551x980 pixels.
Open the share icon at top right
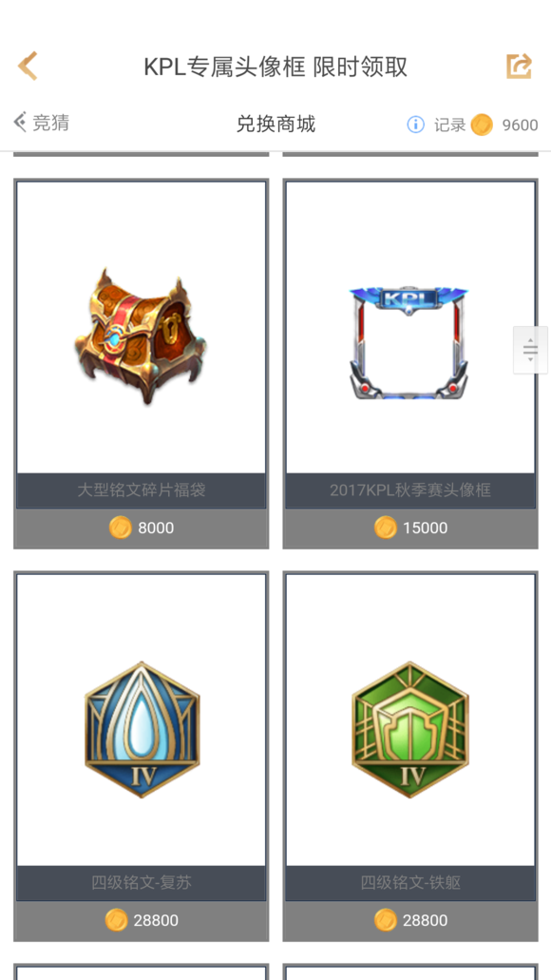[519, 67]
